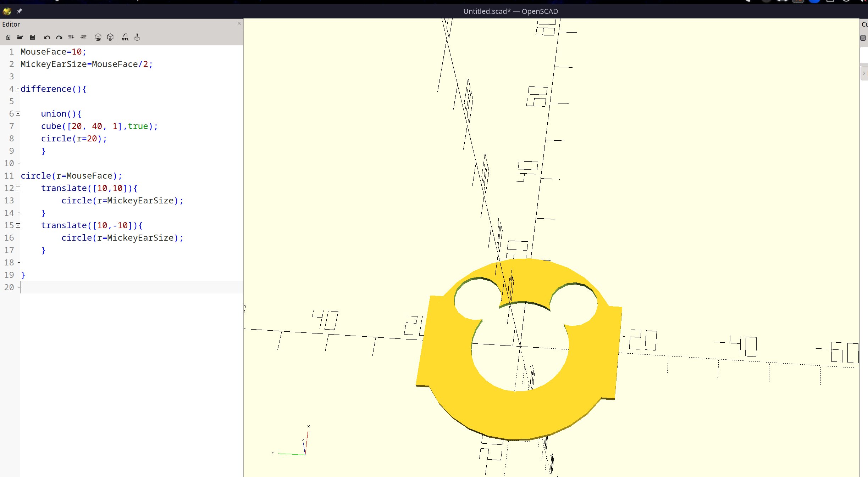Click line number 20 in the gutter
The width and height of the screenshot is (868, 477).
[9, 287]
